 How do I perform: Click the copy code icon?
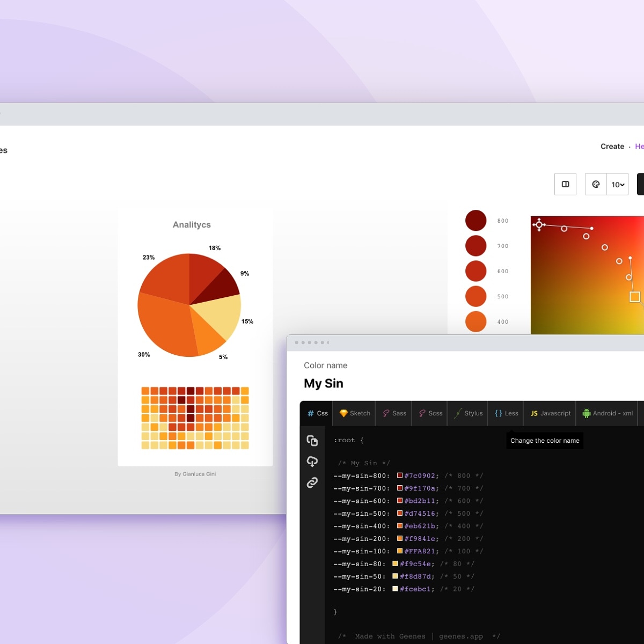click(312, 441)
